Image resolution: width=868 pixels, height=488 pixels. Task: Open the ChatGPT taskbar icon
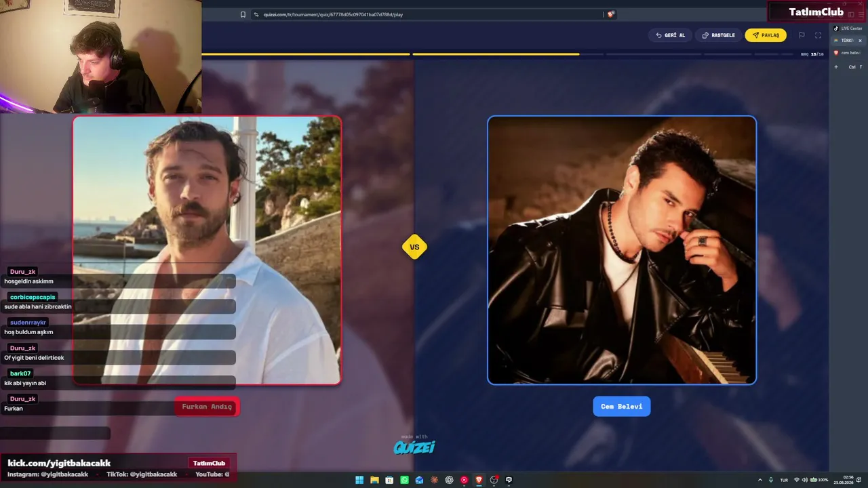(x=449, y=480)
